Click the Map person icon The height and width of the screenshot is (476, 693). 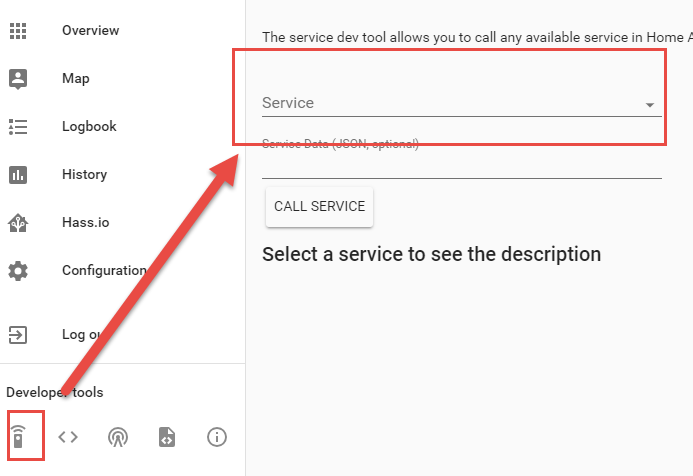tap(18, 79)
